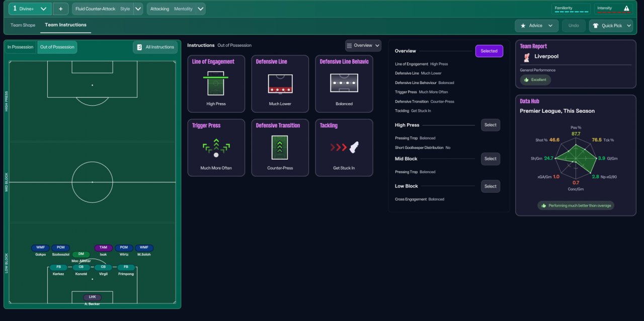644x321 pixels.
Task: Expand the Attacking Mentality dropdown
Action: pyautogui.click(x=201, y=9)
